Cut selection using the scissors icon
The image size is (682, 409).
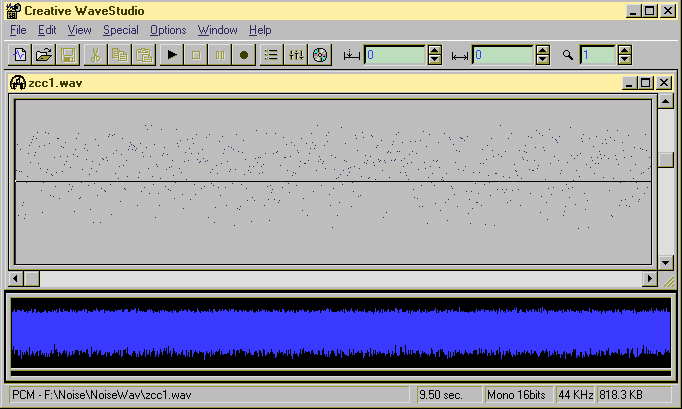pyautogui.click(x=95, y=55)
